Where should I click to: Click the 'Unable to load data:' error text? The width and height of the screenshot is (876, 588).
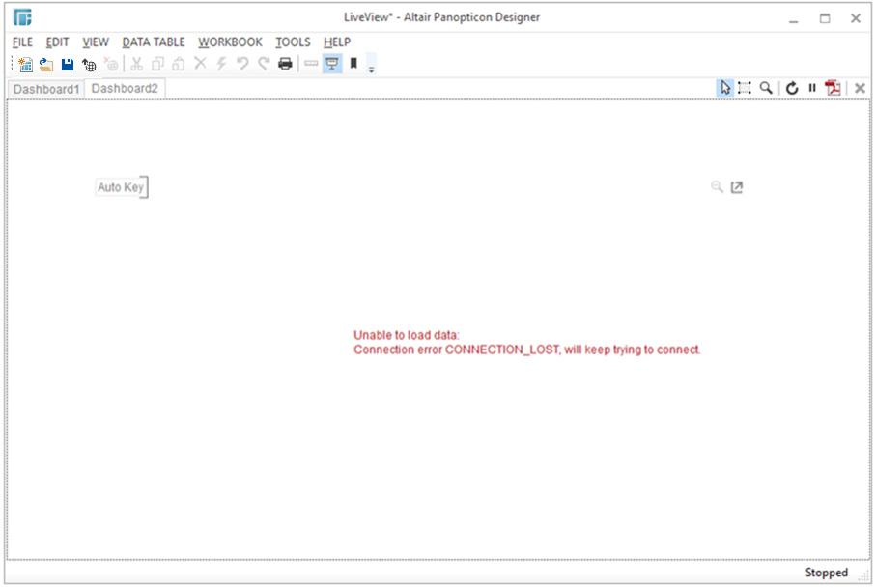[x=407, y=335]
